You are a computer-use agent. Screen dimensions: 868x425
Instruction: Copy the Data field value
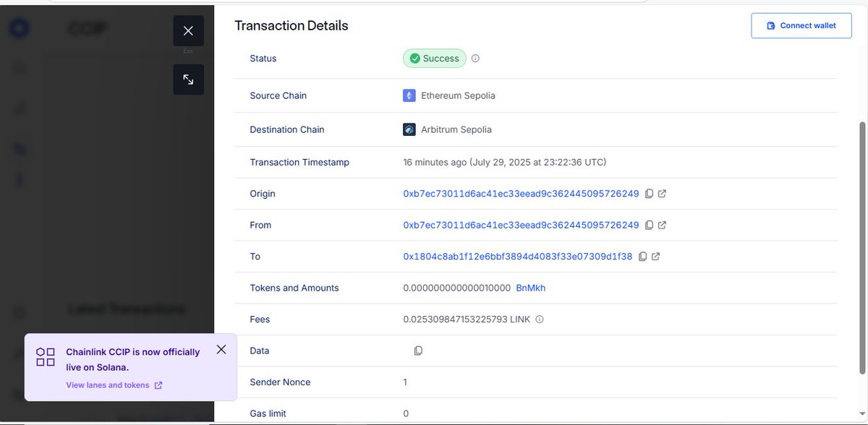[x=418, y=351]
